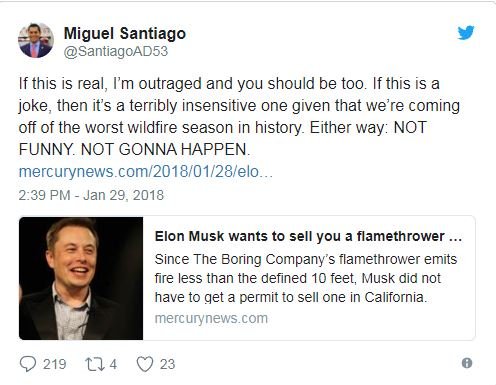Click the retweet arrows icon
496x385 pixels.
[x=95, y=364]
